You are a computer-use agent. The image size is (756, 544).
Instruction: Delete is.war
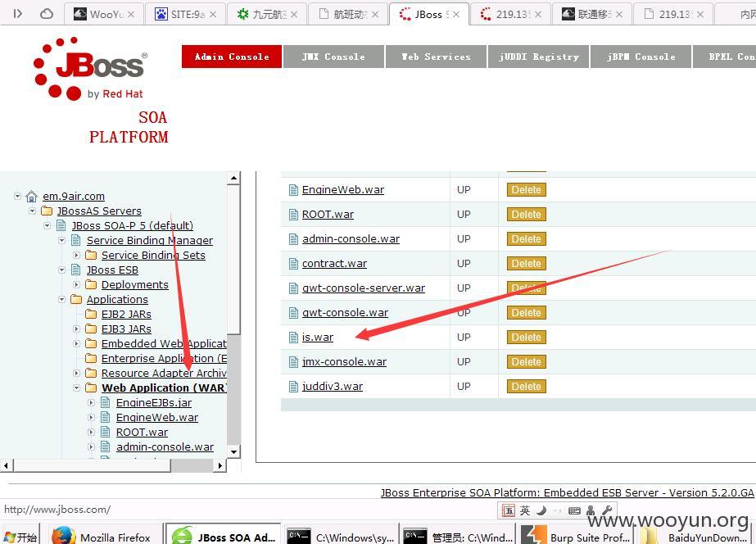point(526,338)
